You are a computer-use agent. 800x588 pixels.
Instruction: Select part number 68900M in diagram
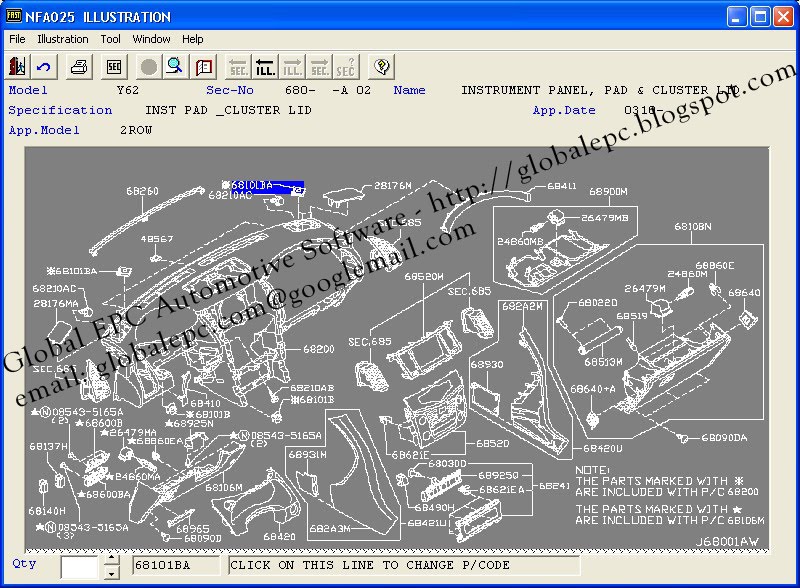608,192
